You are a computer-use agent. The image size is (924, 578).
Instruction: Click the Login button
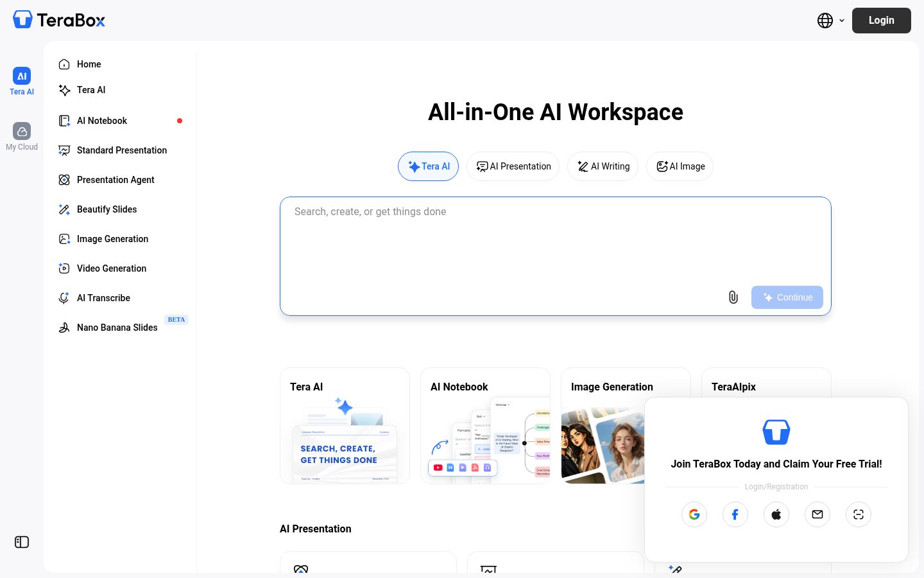[881, 21]
